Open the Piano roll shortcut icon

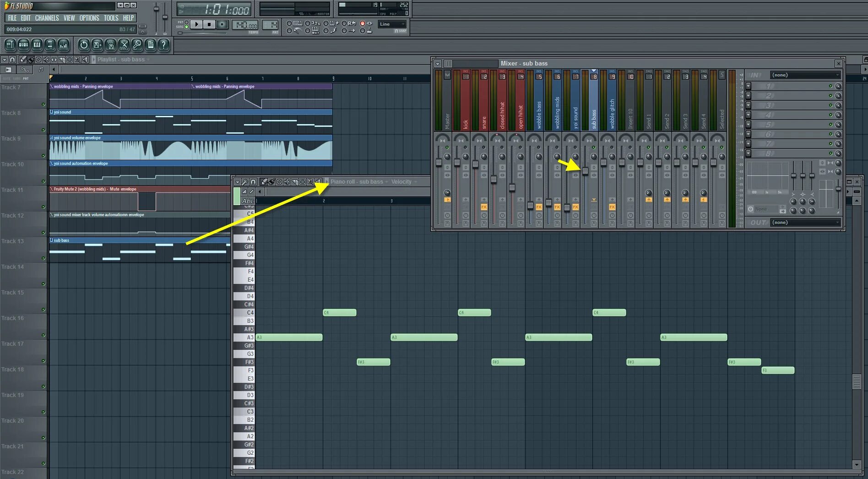[x=37, y=45]
